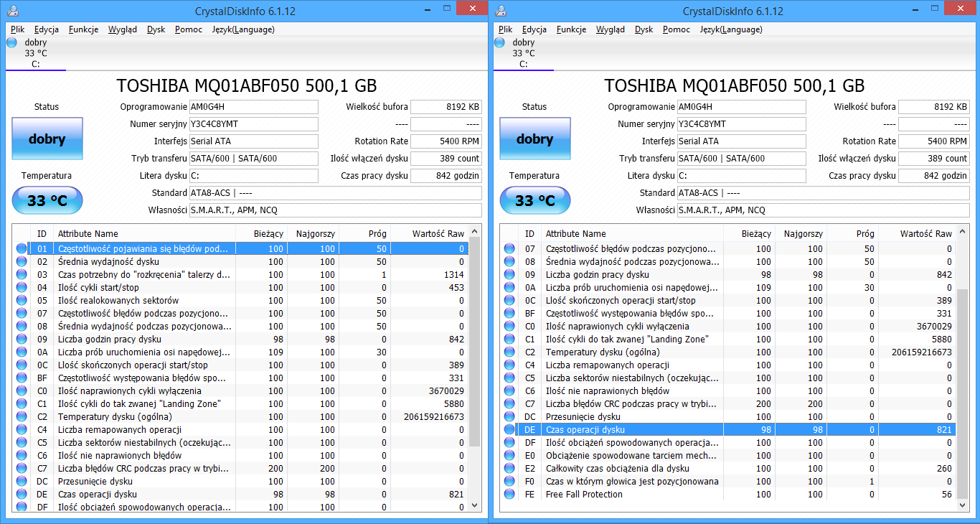Click scrollbar down arrow in left attribute list
Image resolution: width=980 pixels, height=524 pixels.
[475, 505]
